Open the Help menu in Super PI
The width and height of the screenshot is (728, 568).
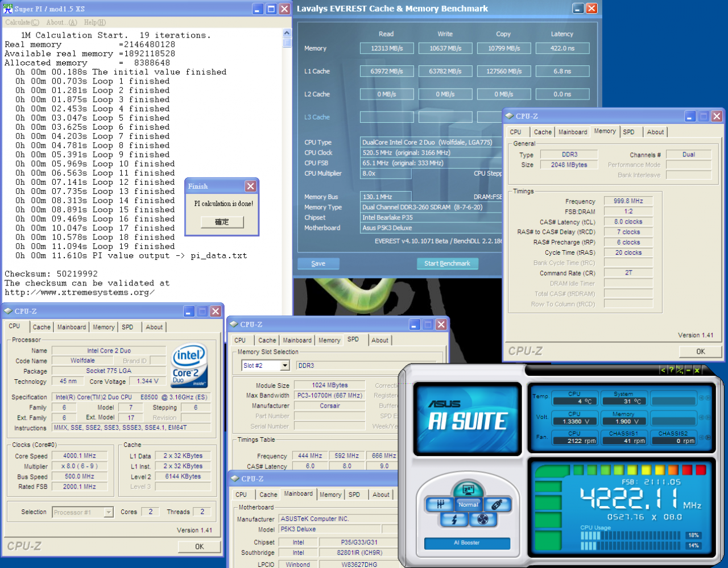[95, 23]
